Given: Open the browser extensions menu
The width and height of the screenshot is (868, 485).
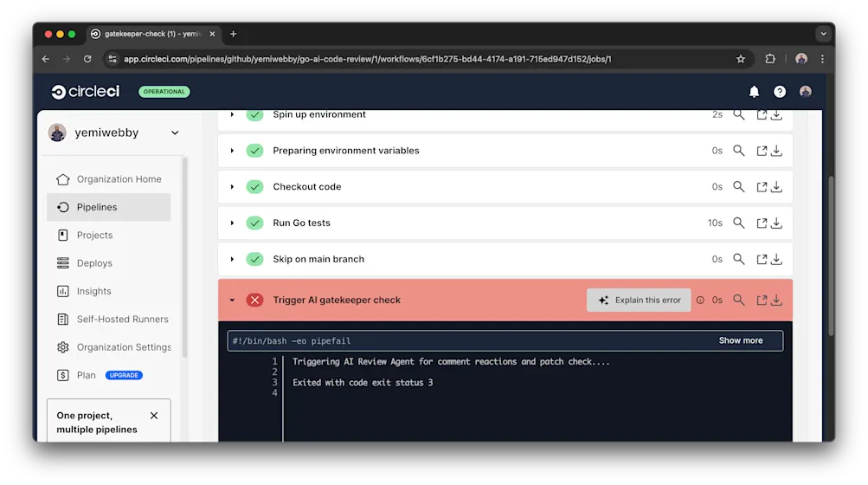Looking at the screenshot, I should point(770,59).
